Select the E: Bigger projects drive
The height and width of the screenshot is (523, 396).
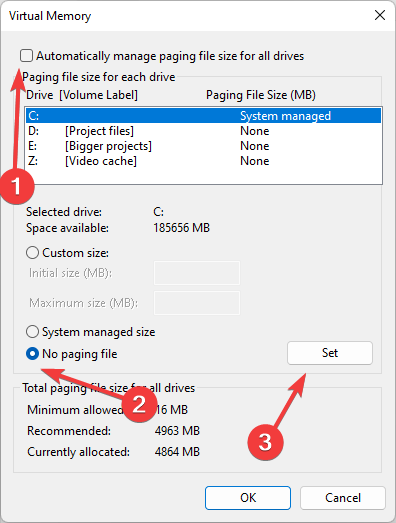click(x=204, y=146)
